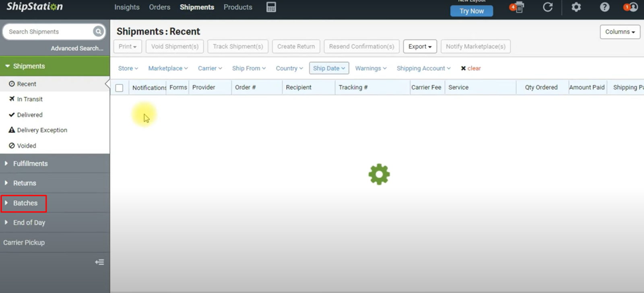Click the ShipStation logo
This screenshot has width=644, height=293.
tap(35, 6)
